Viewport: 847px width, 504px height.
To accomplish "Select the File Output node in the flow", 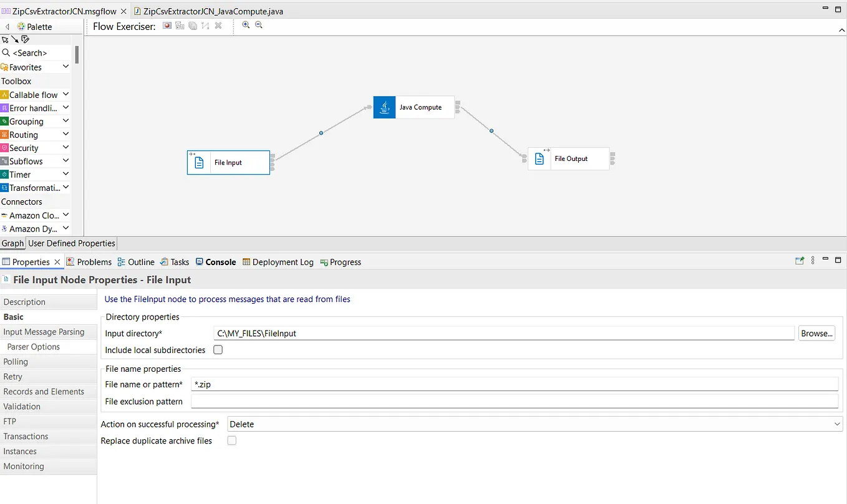I will coord(569,158).
